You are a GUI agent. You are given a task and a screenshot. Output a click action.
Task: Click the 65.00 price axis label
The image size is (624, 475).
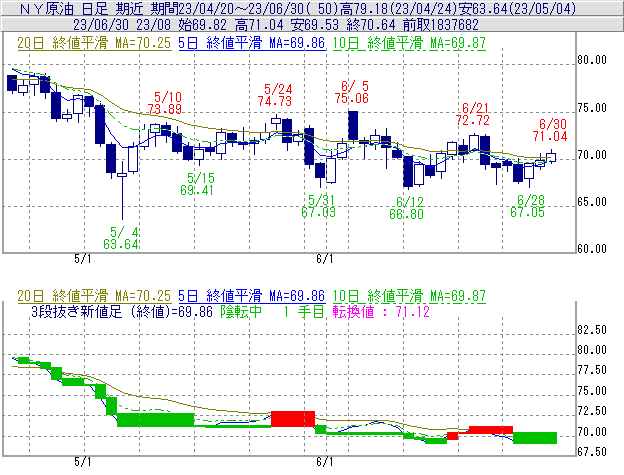point(592,202)
